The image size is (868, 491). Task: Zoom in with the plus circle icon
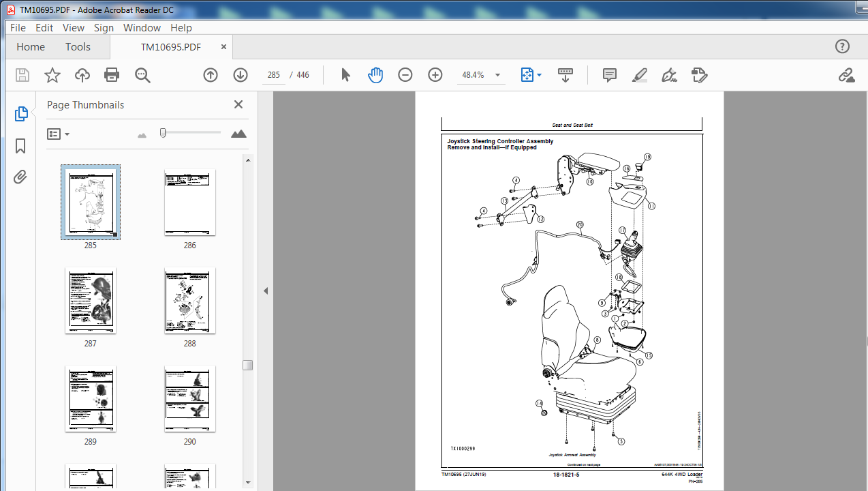[435, 75]
